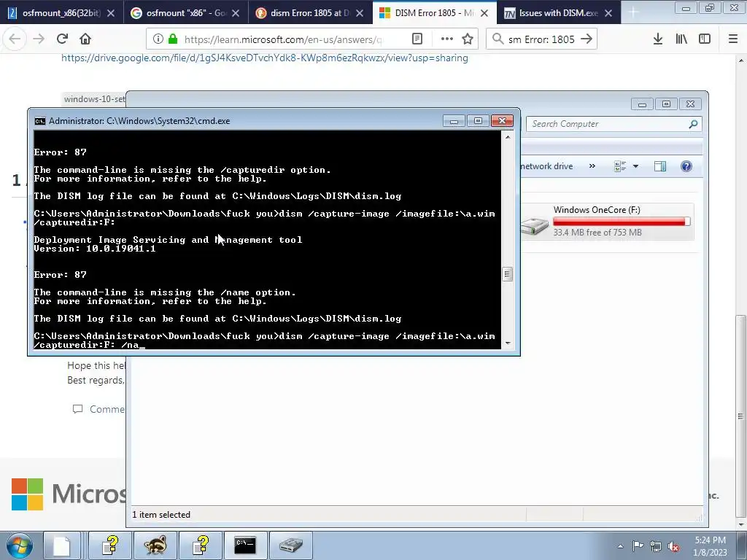Click the cmd window scrollbar thumb
Viewport: 747px width, 560px height.
[x=508, y=274]
